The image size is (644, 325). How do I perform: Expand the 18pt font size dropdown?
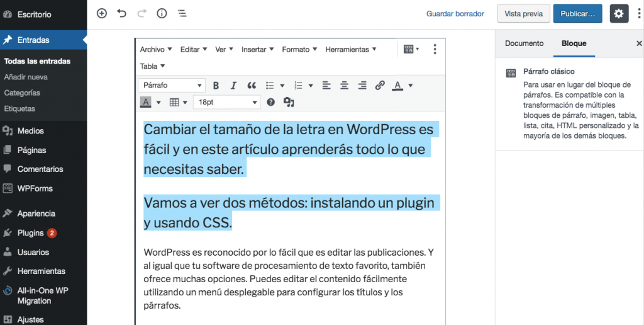[226, 102]
